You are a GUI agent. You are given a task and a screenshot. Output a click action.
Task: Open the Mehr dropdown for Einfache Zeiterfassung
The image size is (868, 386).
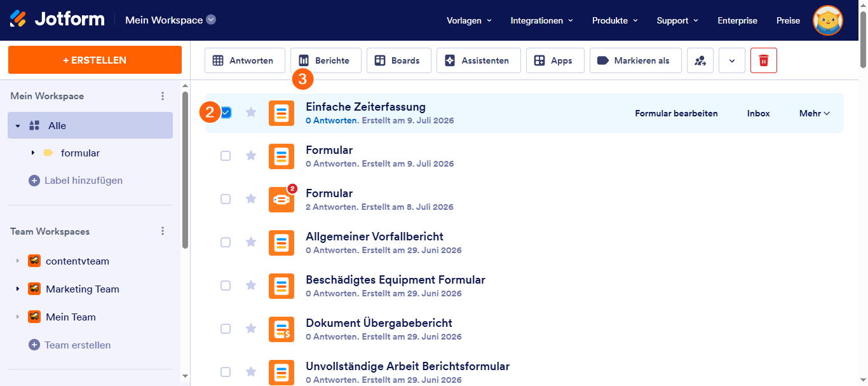(x=815, y=113)
